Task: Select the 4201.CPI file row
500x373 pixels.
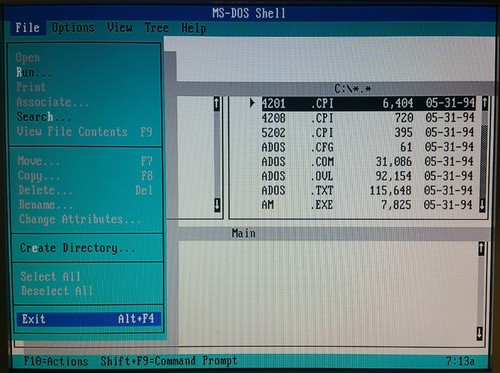Action: [x=368, y=103]
